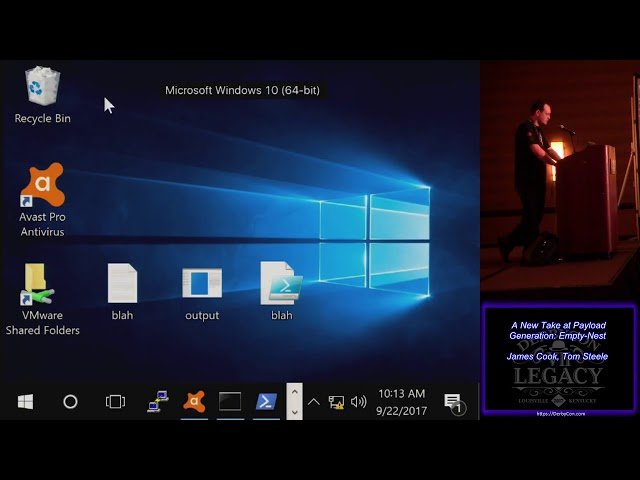Open network status tray icon
This screenshot has width=640, height=480.
point(336,402)
